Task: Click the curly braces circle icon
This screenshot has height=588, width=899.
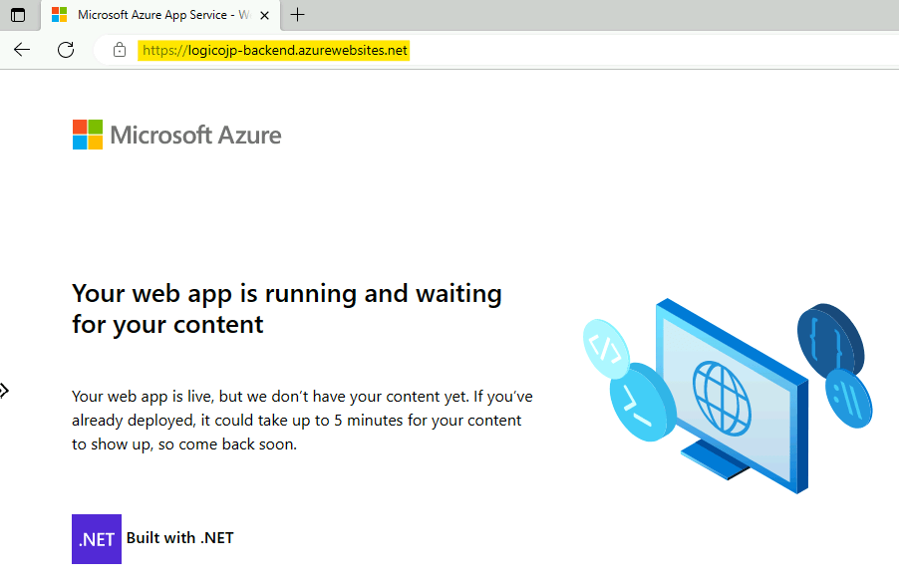Action: click(828, 339)
